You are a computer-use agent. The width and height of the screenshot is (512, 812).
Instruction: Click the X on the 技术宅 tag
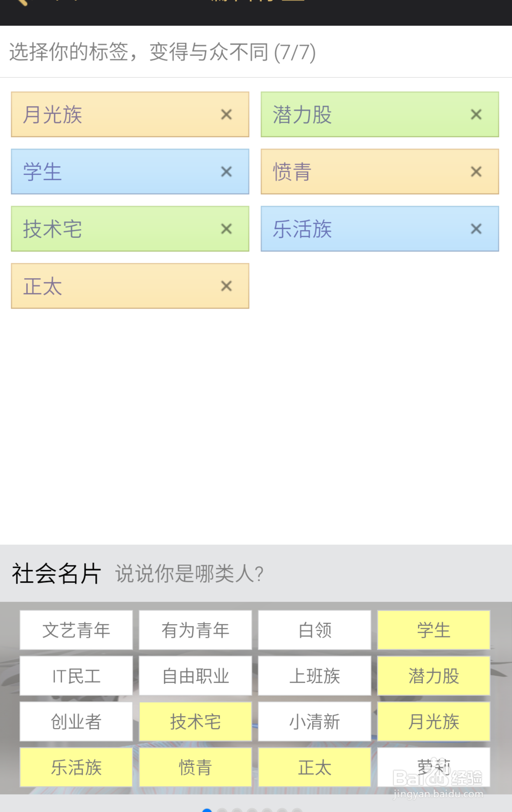226,229
